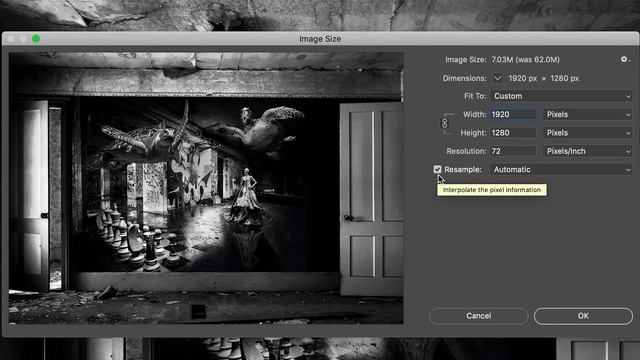
Task: Click the image preview in the dialog
Action: (x=206, y=188)
